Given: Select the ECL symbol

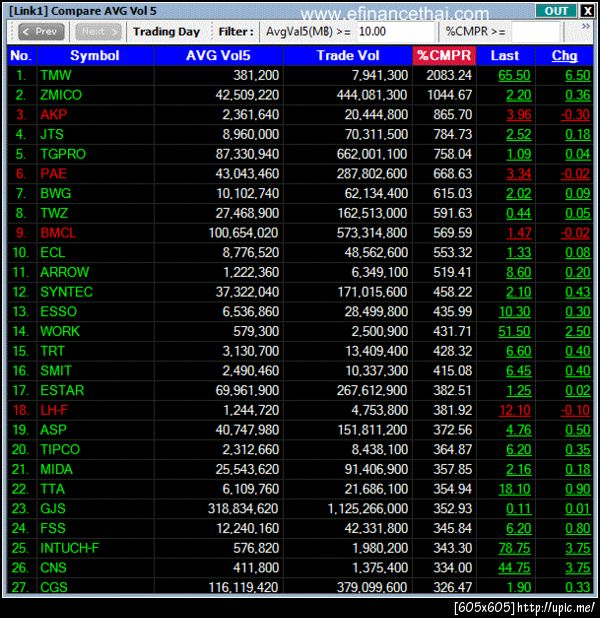Looking at the screenshot, I should pyautogui.click(x=52, y=253).
